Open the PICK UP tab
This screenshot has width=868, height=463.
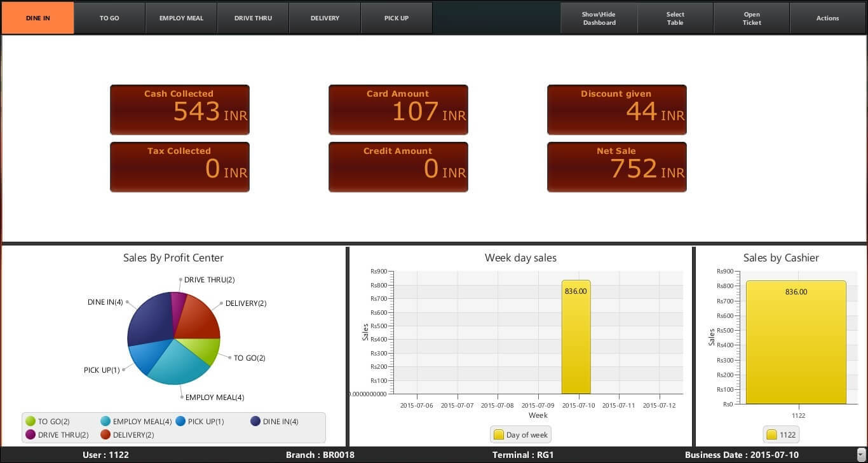(397, 18)
